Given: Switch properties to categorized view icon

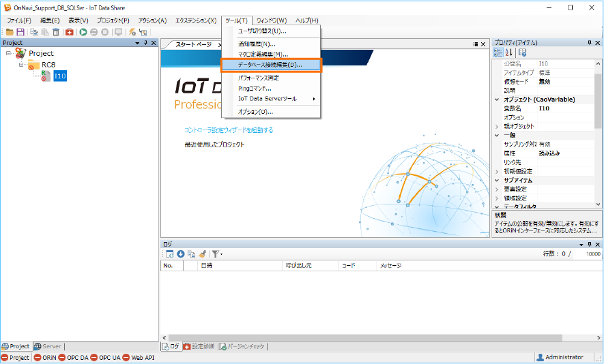Looking at the screenshot, I should pos(498,52).
